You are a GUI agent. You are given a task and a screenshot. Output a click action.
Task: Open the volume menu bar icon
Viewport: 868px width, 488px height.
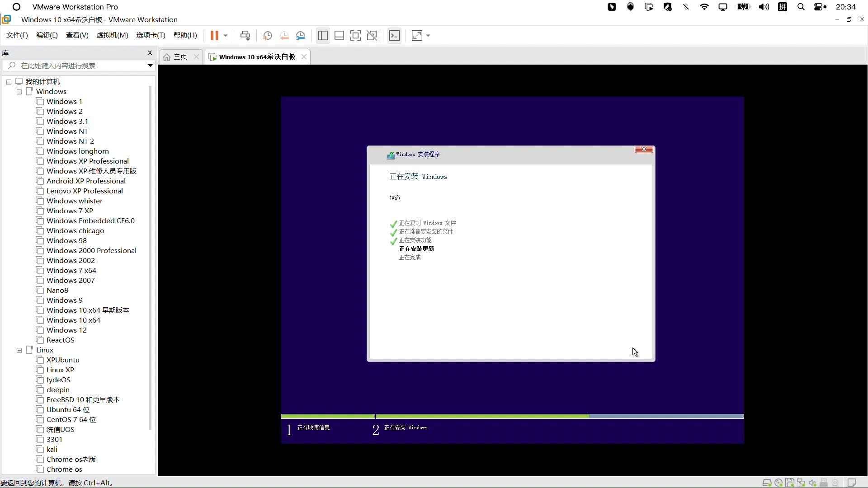(x=764, y=7)
